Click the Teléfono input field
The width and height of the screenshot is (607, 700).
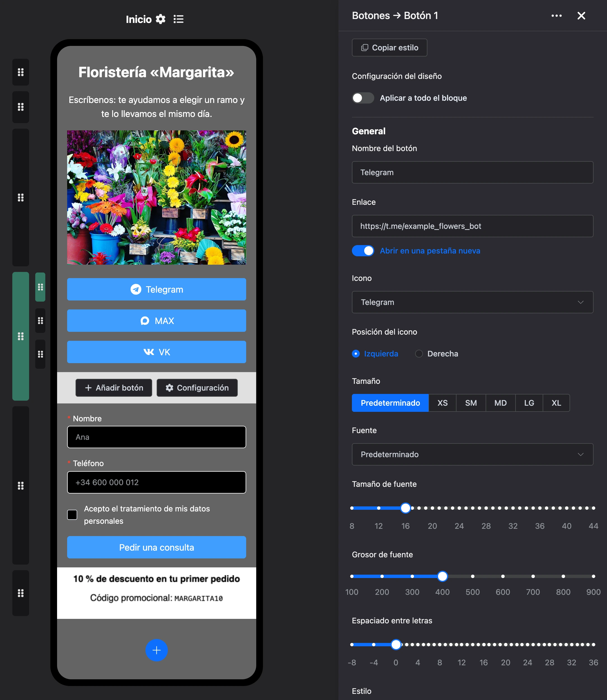tap(156, 482)
